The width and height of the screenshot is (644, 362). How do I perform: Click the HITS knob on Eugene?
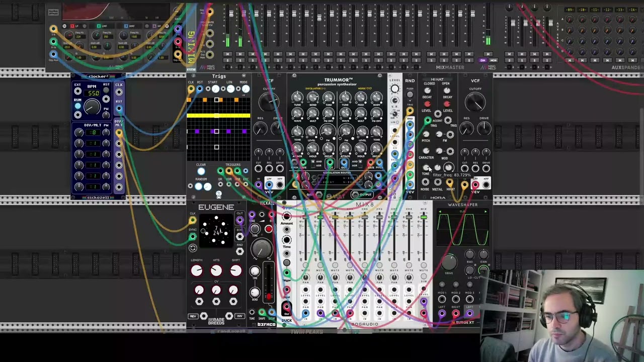pyautogui.click(x=216, y=271)
